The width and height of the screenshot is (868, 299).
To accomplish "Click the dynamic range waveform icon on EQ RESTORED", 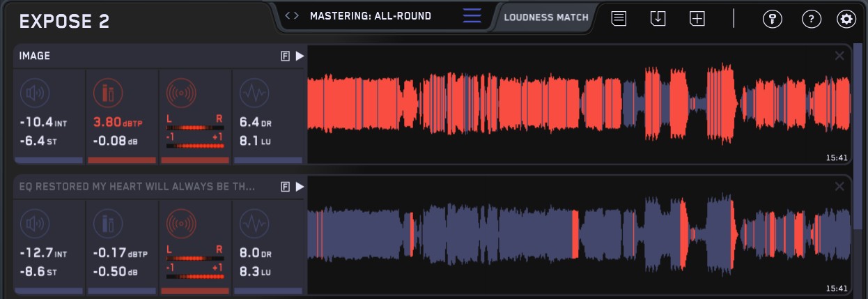I will (254, 223).
